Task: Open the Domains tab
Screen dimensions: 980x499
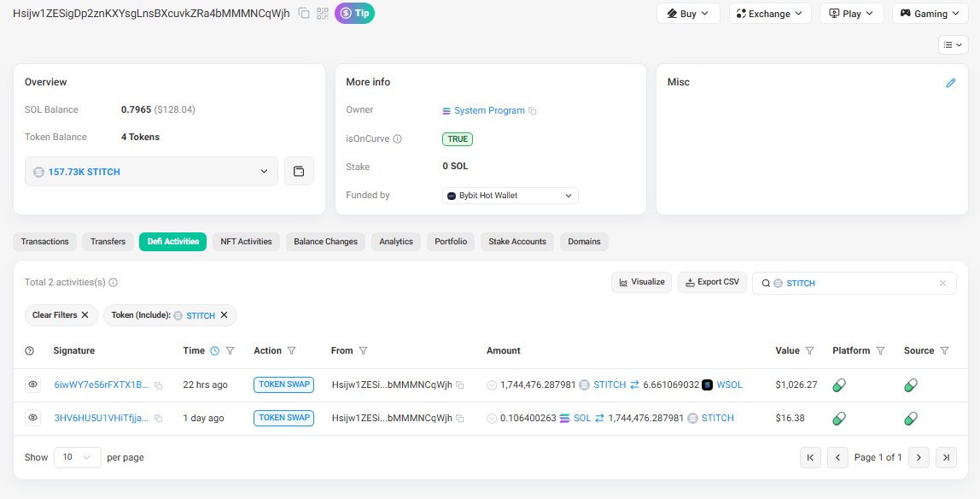Action: point(585,241)
